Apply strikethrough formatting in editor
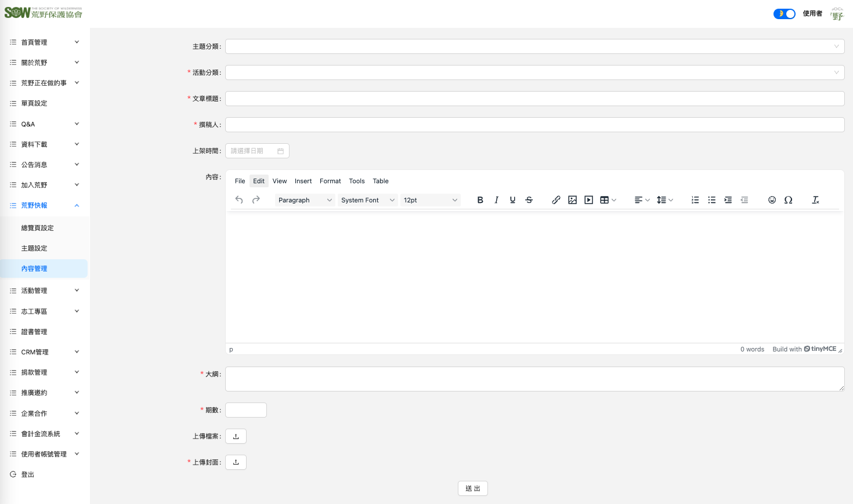The image size is (853, 504). point(529,200)
